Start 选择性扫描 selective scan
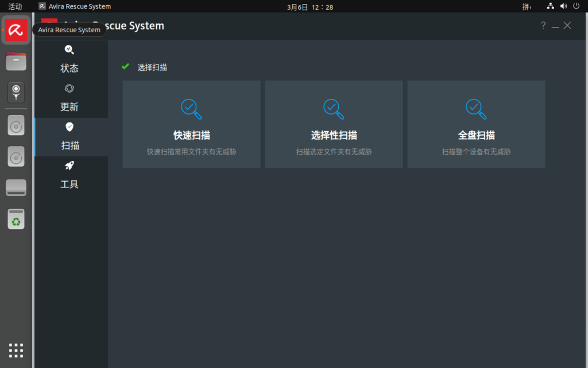588x368 pixels. (x=334, y=124)
